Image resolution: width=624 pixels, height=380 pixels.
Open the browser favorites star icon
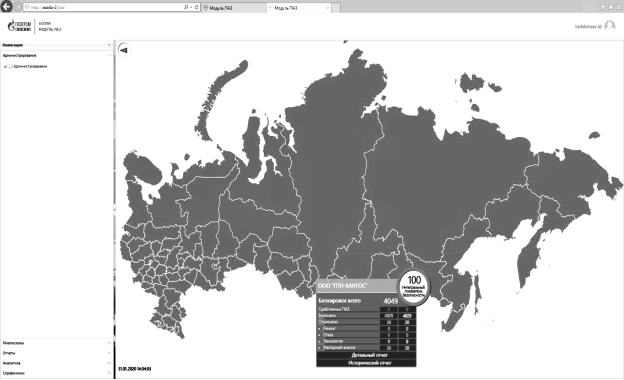pos(610,7)
